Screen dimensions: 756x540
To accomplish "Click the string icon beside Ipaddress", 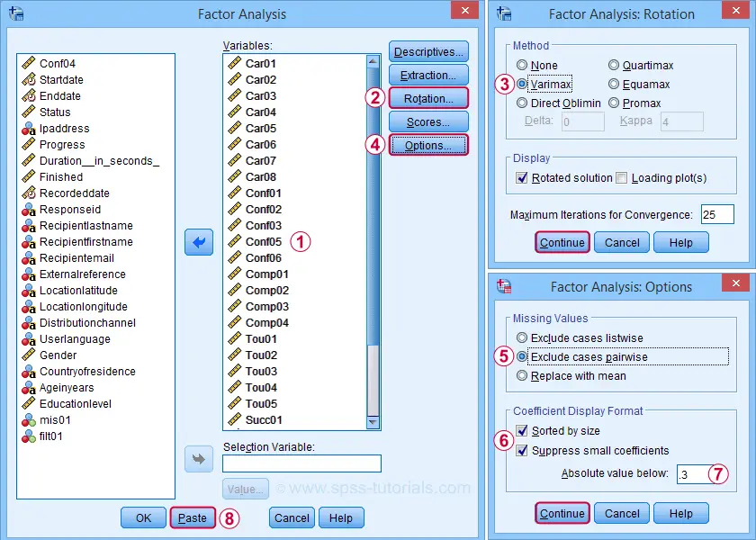I will [29, 128].
